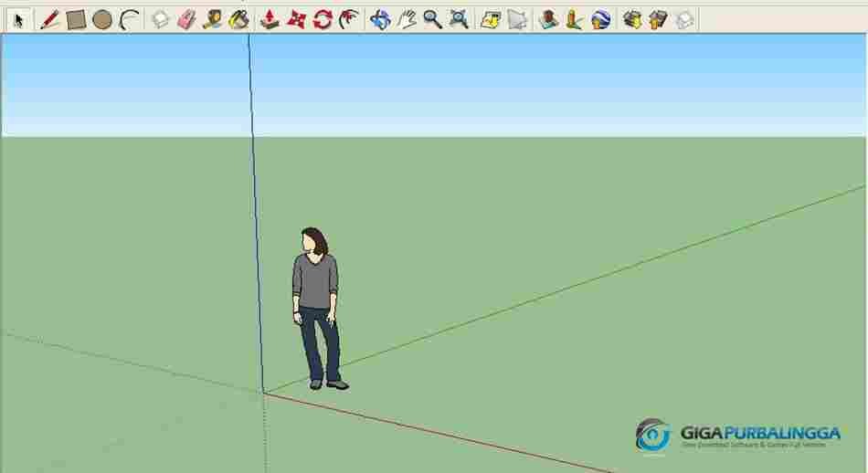Select the Pan hand tool

(x=407, y=20)
